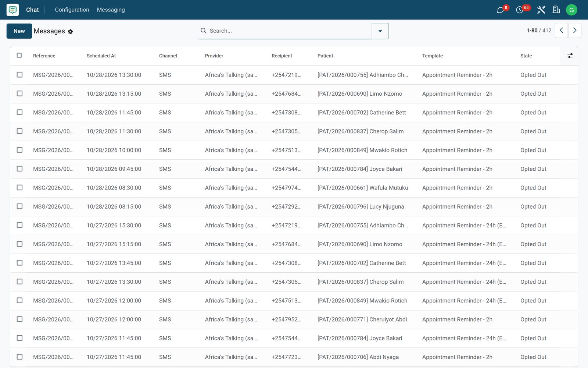Check the row scheduled 10/28/2026 11:30:00

pyautogui.click(x=19, y=131)
